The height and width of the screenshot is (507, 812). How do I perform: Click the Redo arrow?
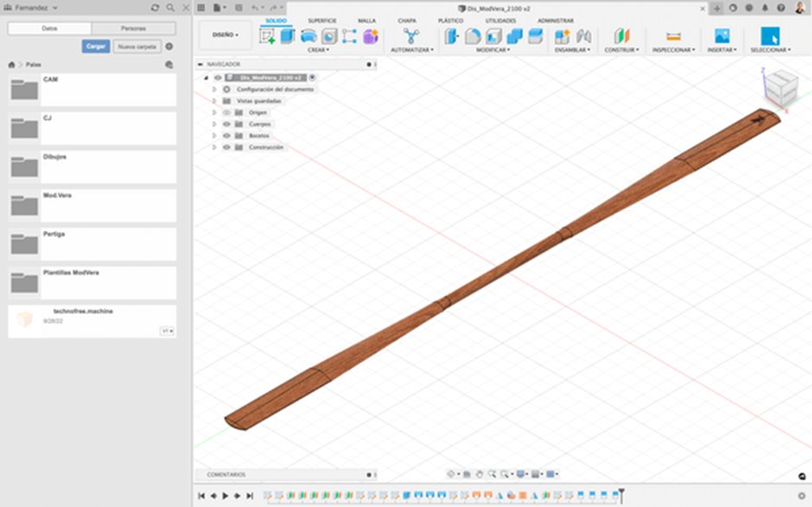point(273,8)
